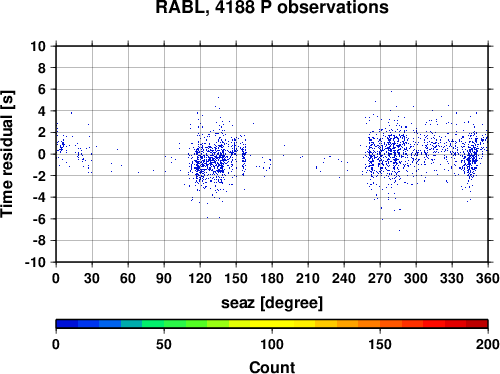Click the -10 tick label on y-axis
Viewport: 500px width, 374px height.
(x=35, y=262)
